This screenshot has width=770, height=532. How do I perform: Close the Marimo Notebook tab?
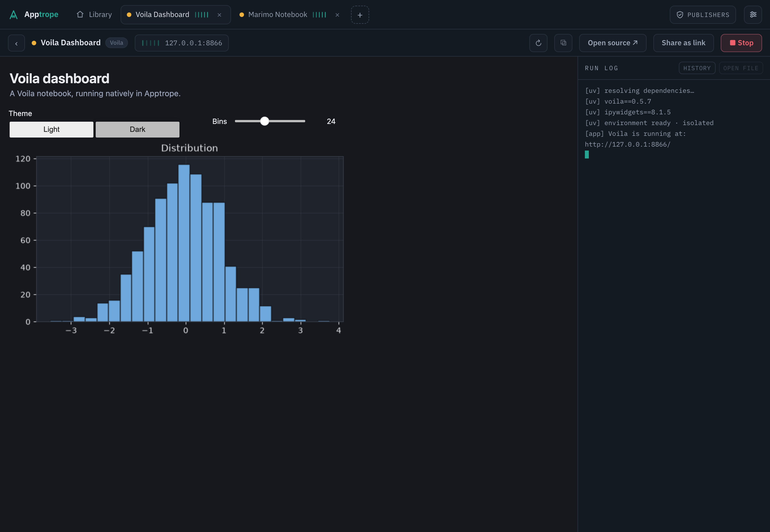click(337, 15)
